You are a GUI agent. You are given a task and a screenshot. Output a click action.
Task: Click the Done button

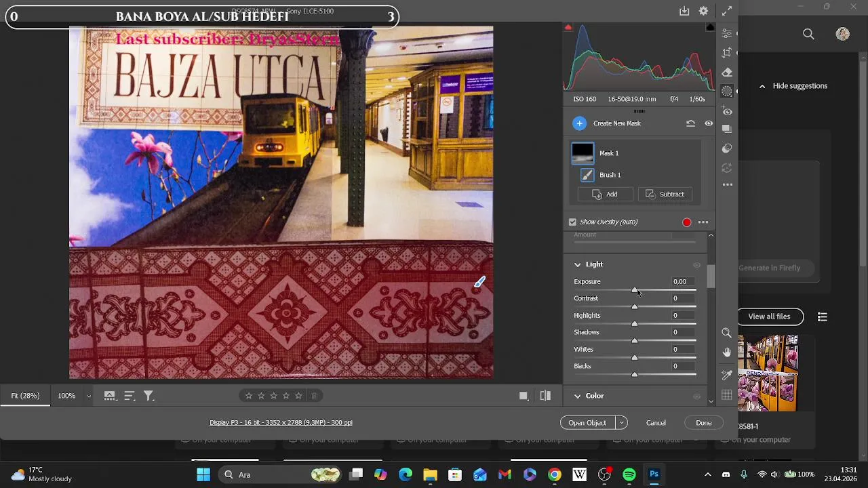[x=703, y=423]
